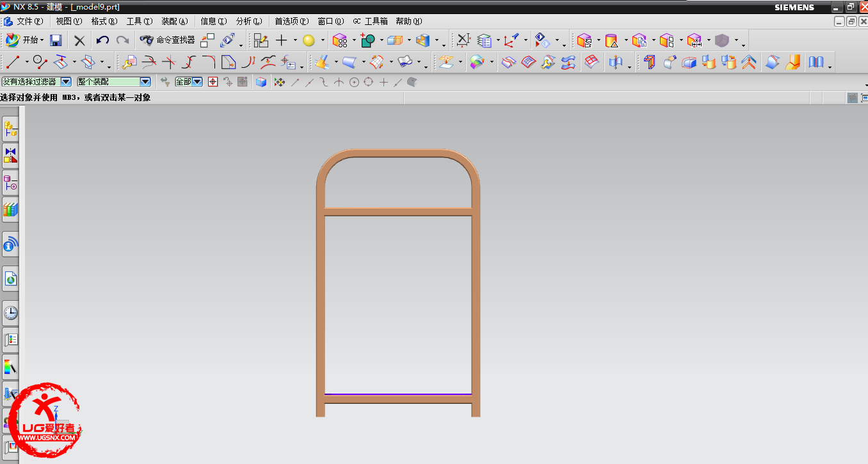This screenshot has width=868, height=464.
Task: Select the datum plus icon
Action: click(281, 40)
